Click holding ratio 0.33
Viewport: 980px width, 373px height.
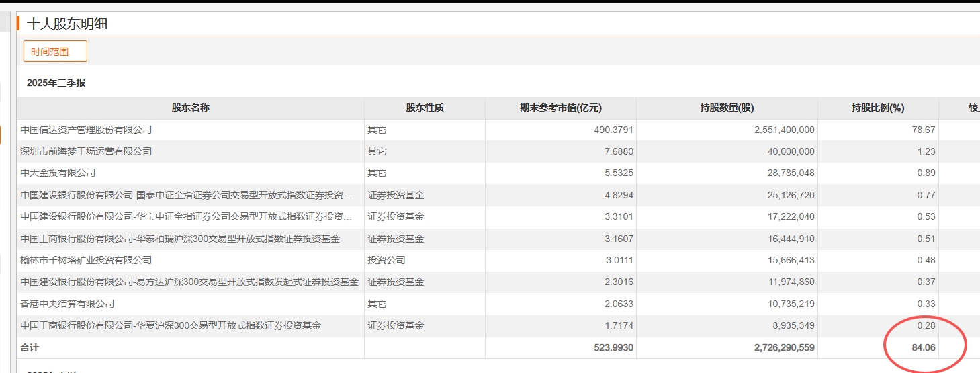point(926,304)
